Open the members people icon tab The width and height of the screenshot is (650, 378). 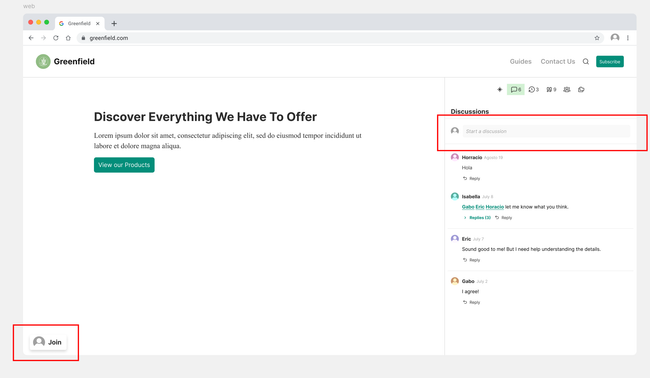(x=567, y=90)
